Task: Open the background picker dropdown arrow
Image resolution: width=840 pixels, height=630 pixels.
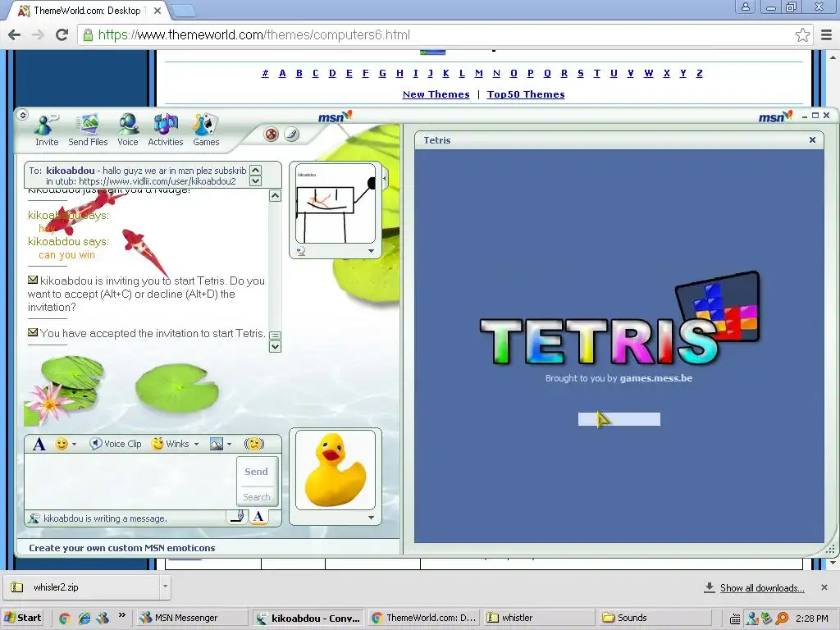Action: pyautogui.click(x=230, y=444)
